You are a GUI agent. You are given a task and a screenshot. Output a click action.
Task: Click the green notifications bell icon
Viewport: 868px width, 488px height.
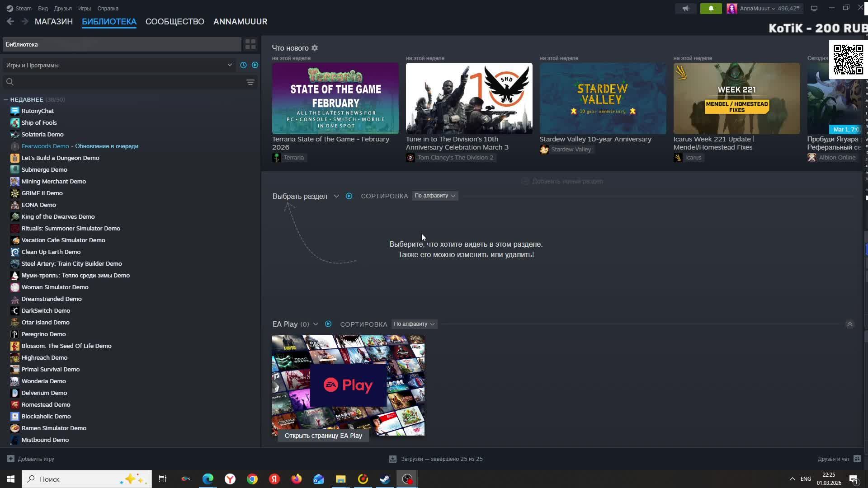coord(711,8)
